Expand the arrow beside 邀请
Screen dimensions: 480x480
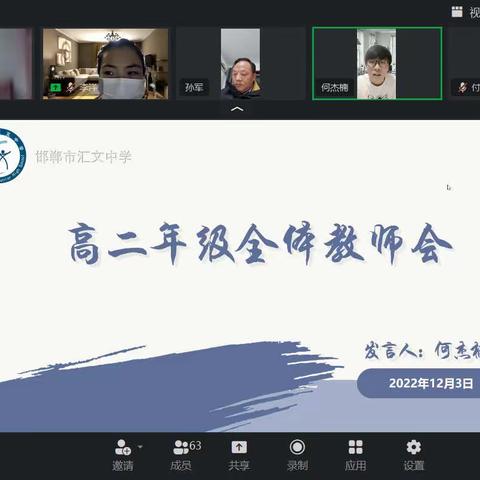click(x=140, y=447)
